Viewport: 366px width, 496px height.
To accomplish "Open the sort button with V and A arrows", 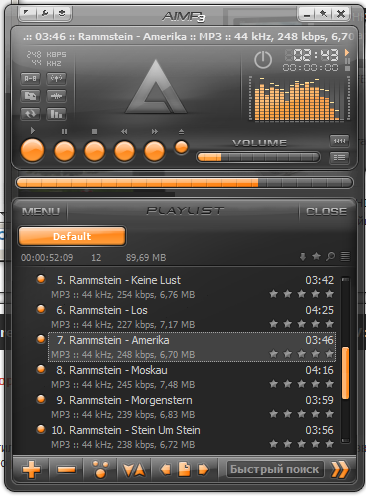I will click(134, 470).
